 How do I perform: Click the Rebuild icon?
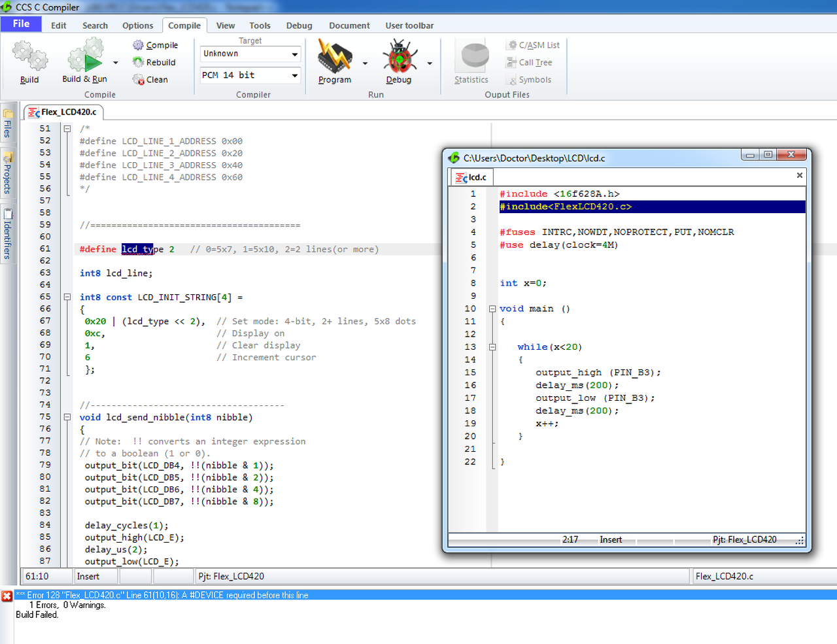139,62
